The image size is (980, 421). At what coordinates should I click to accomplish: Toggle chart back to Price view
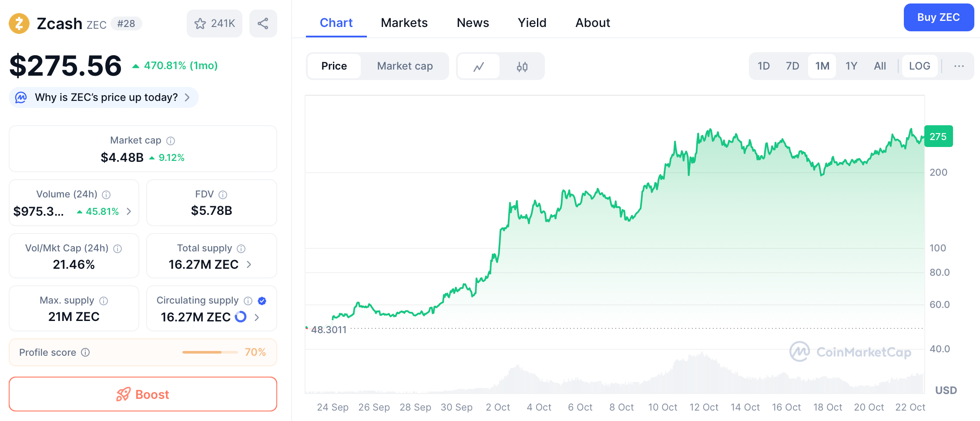[334, 66]
